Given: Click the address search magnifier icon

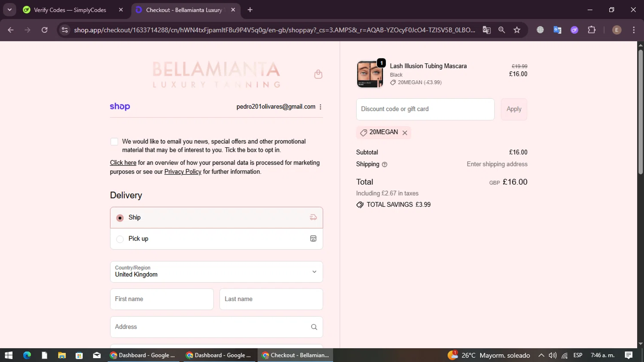Looking at the screenshot, I should point(314,327).
